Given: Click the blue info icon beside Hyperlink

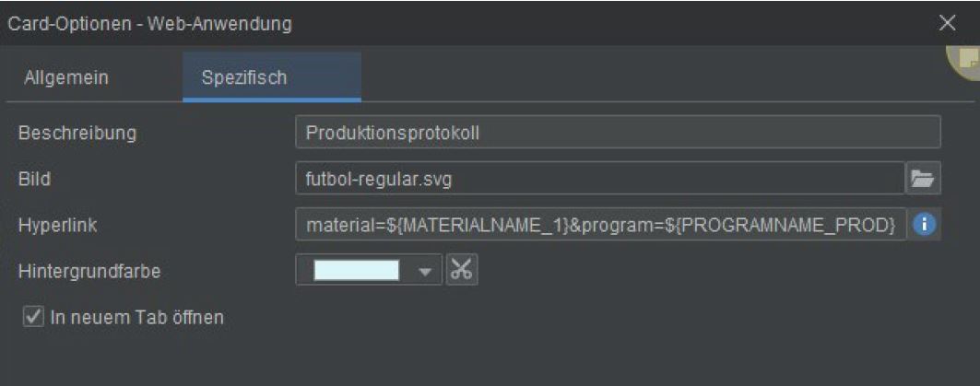Looking at the screenshot, I should (x=926, y=225).
